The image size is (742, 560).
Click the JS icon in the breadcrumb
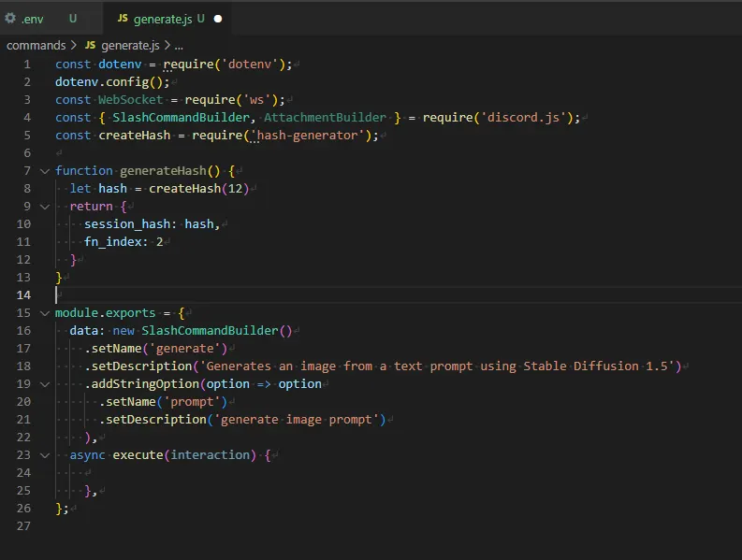click(x=90, y=45)
